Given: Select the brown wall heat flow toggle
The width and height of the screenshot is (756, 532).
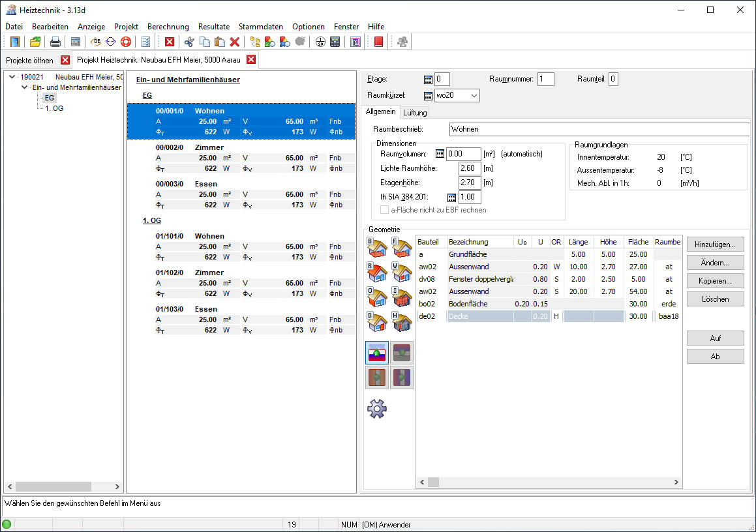Looking at the screenshot, I should coord(377,377).
